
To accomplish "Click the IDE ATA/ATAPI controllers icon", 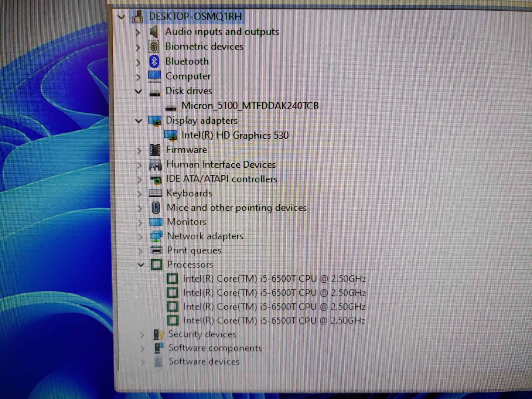I will [156, 179].
